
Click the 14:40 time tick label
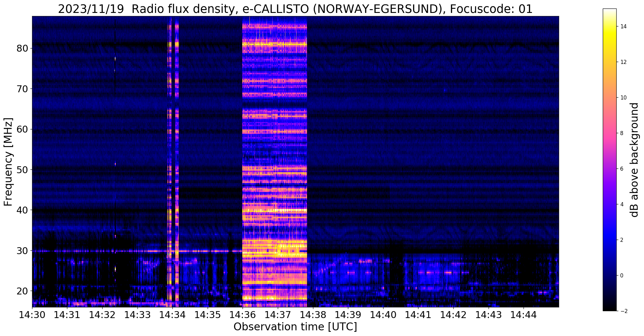[383, 315]
